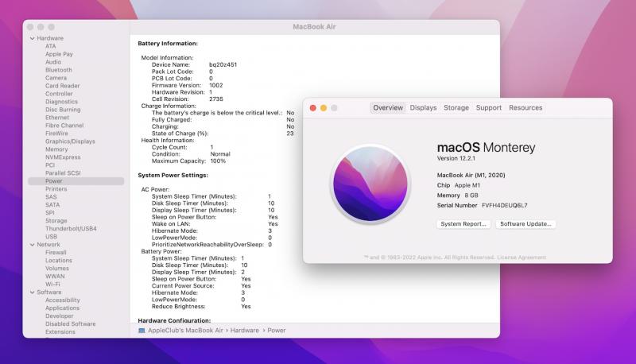636x364 pixels.
Task: Select Locations under Network
Action: 58,261
